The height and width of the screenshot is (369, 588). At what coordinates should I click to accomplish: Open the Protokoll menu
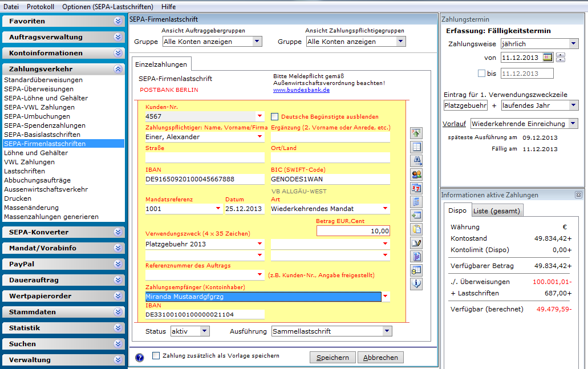[40, 7]
